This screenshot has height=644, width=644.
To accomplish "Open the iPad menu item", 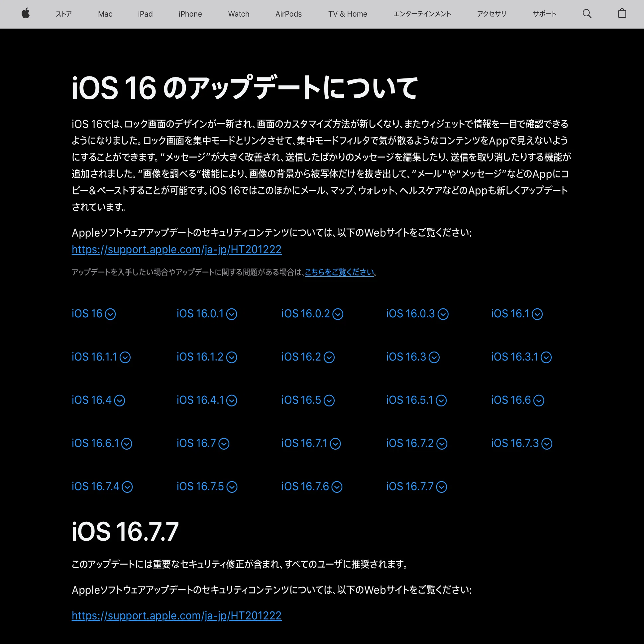I will pyautogui.click(x=145, y=14).
